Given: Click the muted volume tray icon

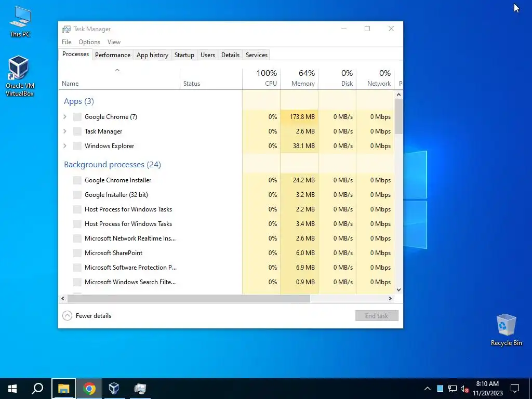Looking at the screenshot, I should [x=464, y=389].
